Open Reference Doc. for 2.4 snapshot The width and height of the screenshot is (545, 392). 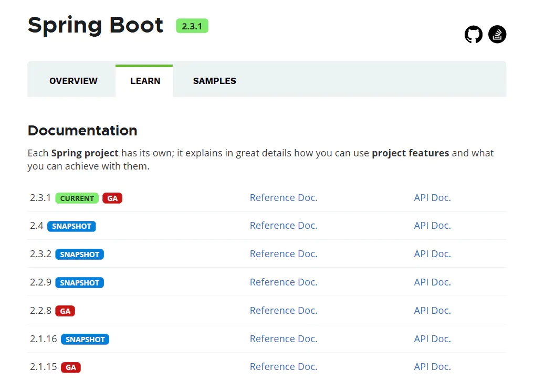pyautogui.click(x=284, y=226)
